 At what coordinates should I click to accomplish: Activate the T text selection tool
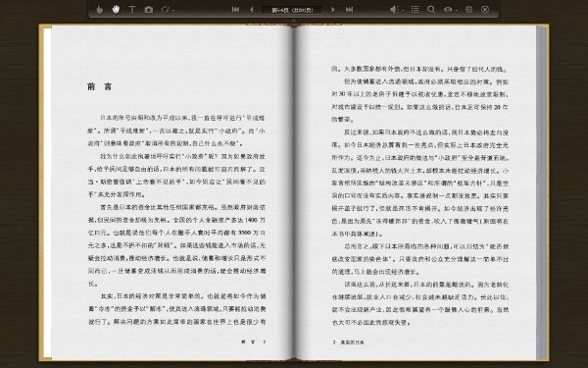pos(132,10)
